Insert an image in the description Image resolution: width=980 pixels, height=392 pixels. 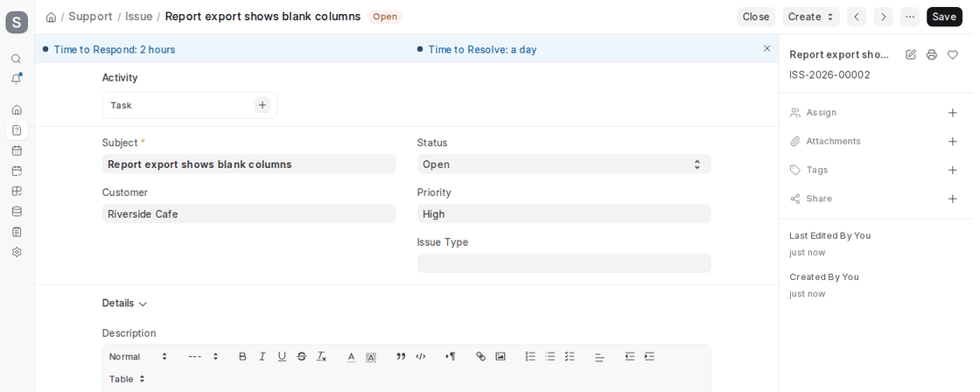point(500,356)
